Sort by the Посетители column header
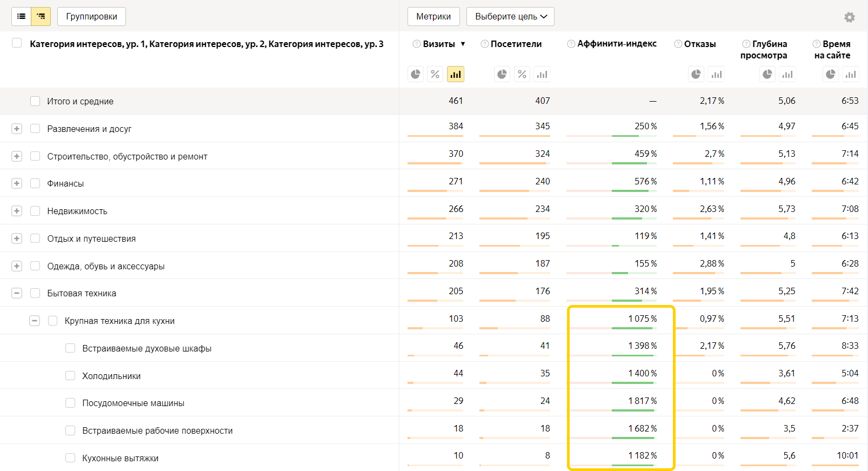868x471 pixels. [x=516, y=44]
